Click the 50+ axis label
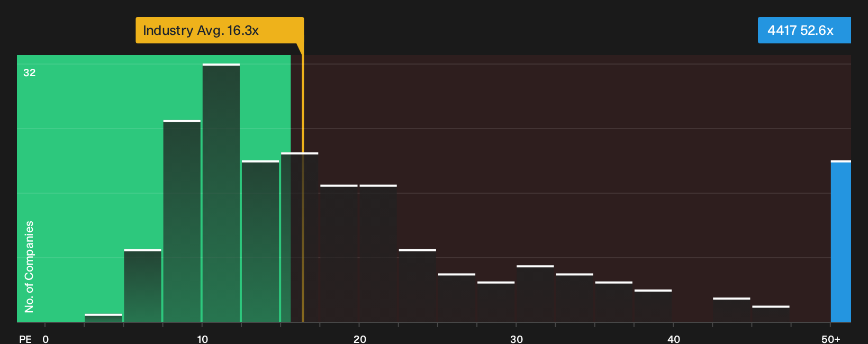868x344 pixels. [x=830, y=339]
